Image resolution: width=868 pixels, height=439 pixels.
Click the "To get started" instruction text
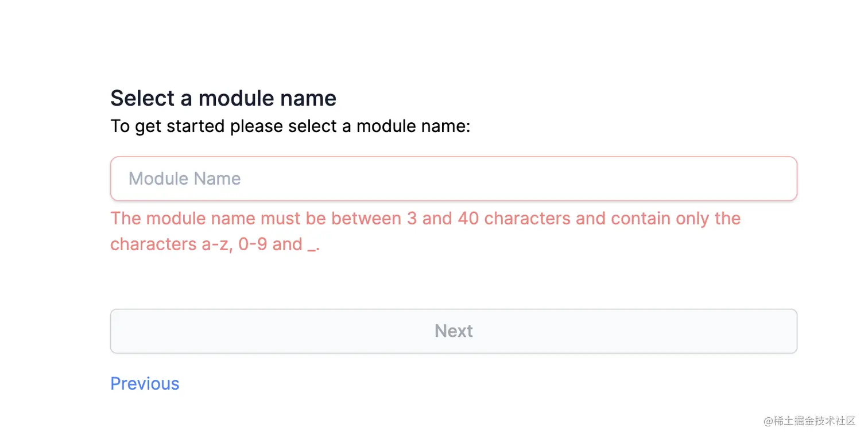tap(290, 126)
